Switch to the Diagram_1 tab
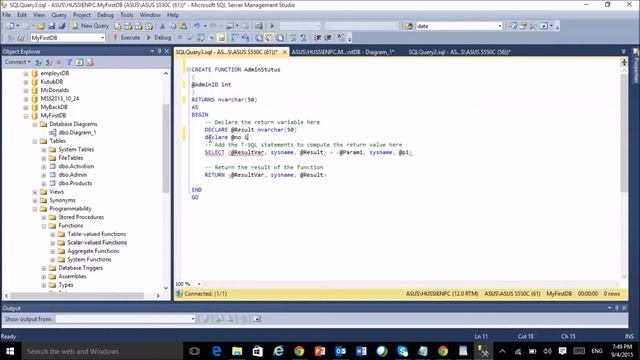 click(x=342, y=52)
